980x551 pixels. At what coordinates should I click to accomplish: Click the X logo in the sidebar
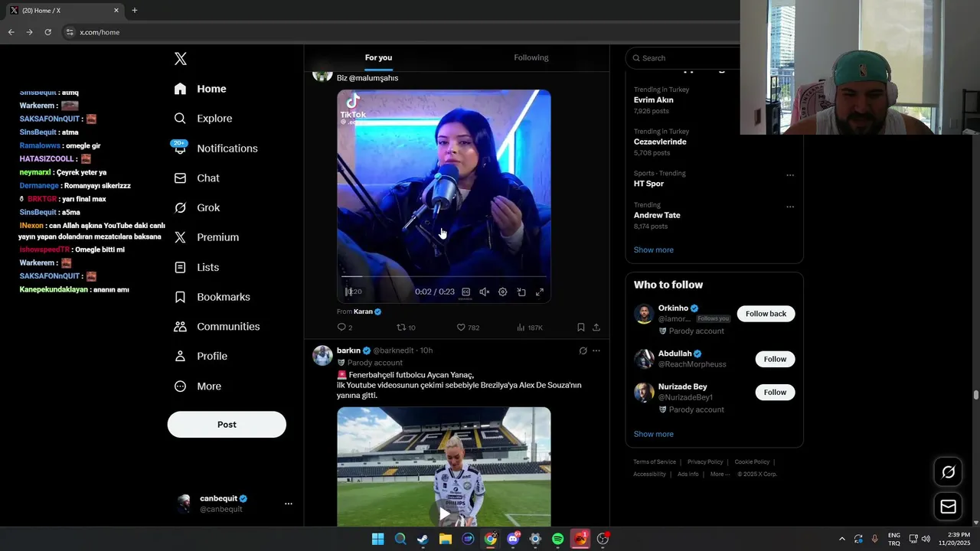[x=181, y=59]
